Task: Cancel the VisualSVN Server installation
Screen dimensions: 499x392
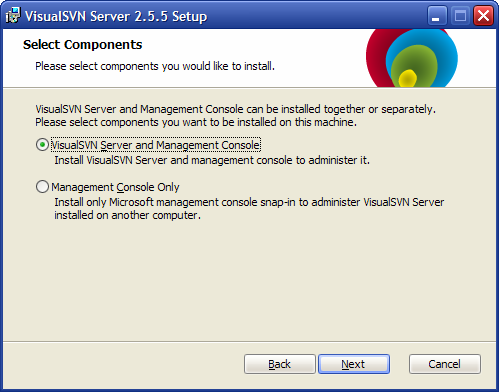Action: (445, 364)
